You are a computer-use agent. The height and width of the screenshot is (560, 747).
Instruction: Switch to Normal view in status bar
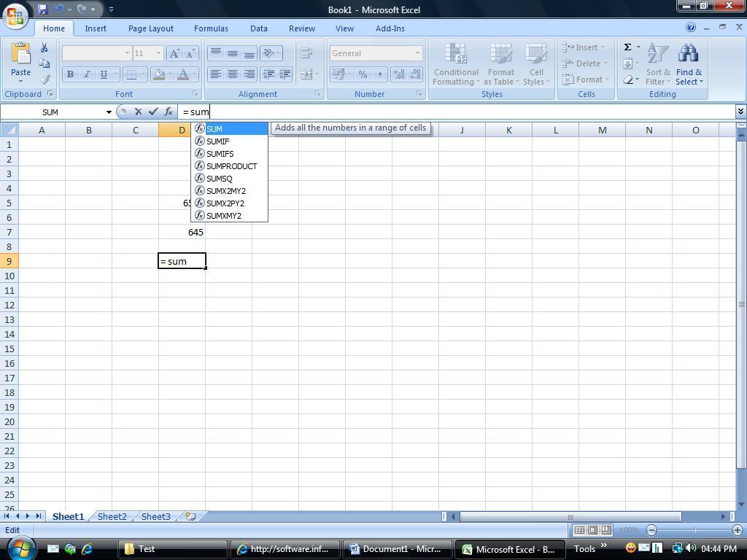click(579, 530)
